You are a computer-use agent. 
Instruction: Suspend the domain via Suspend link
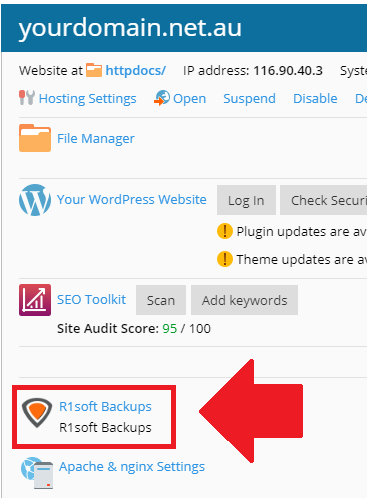coord(249,99)
